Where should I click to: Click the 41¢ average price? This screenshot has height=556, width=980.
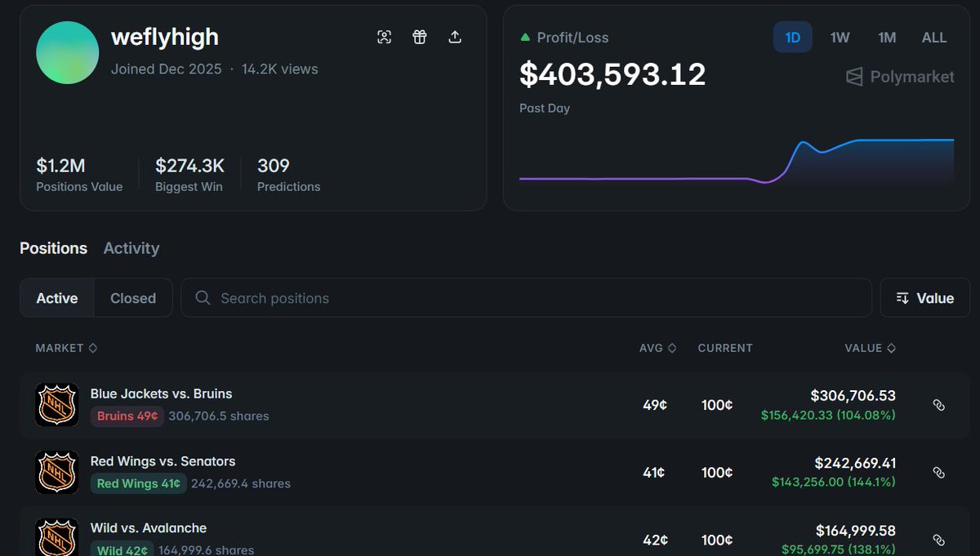click(654, 473)
